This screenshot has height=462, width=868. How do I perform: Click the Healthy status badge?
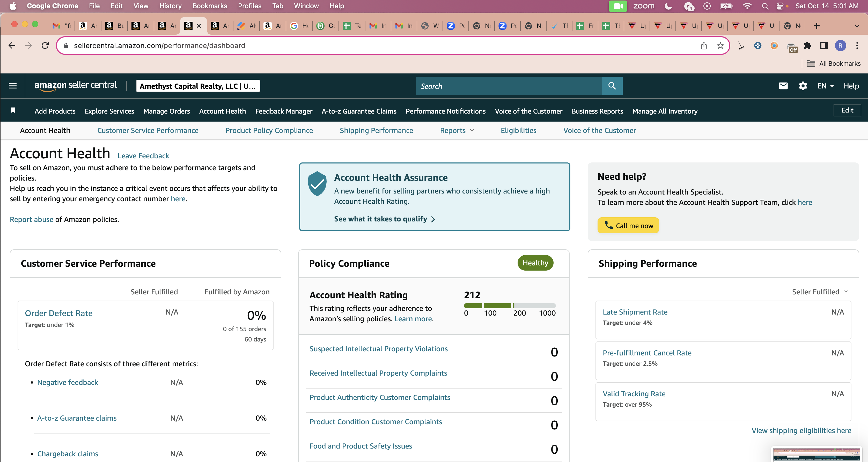tap(535, 263)
